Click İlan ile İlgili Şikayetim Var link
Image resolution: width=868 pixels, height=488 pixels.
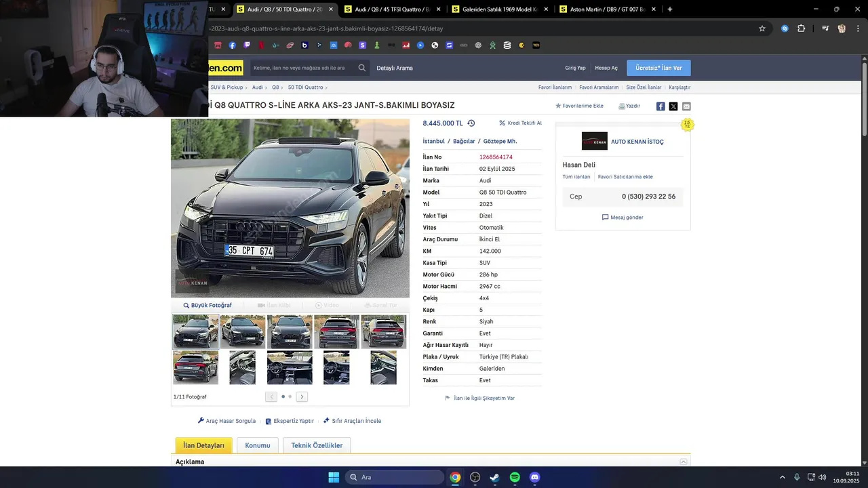pos(479,399)
